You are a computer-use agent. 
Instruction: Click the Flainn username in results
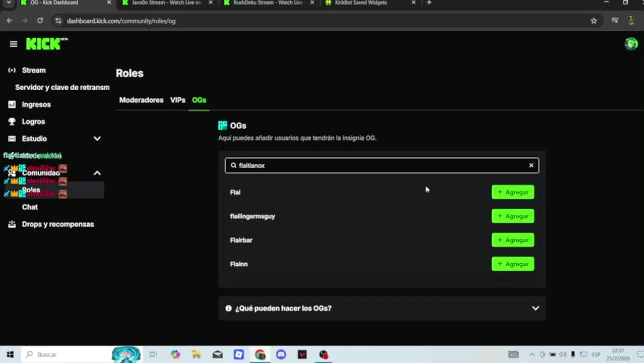click(x=239, y=264)
